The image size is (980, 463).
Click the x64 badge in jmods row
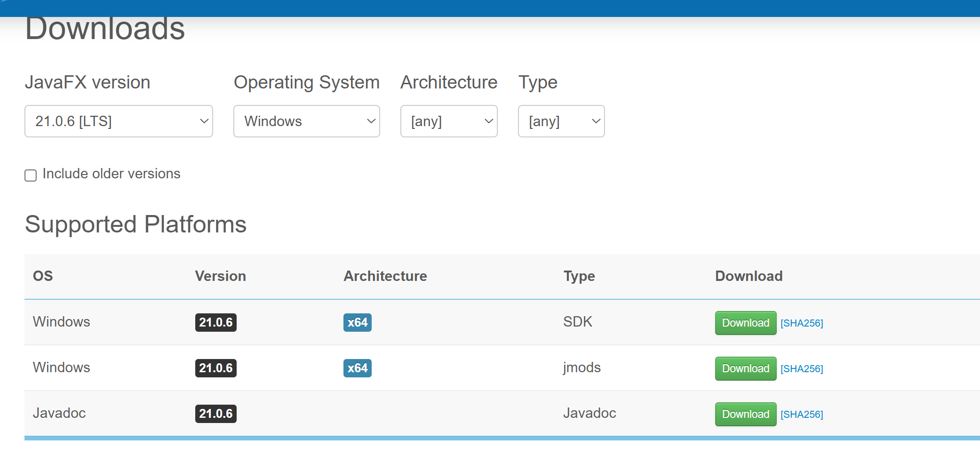[357, 368]
